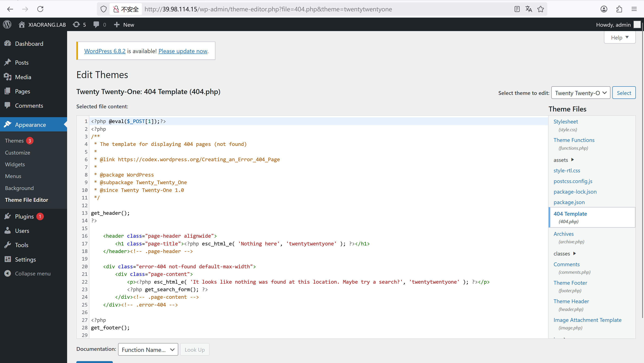Viewport: 644px width, 363px height.
Task: Bookmark this page with star icon
Action: [x=540, y=9]
